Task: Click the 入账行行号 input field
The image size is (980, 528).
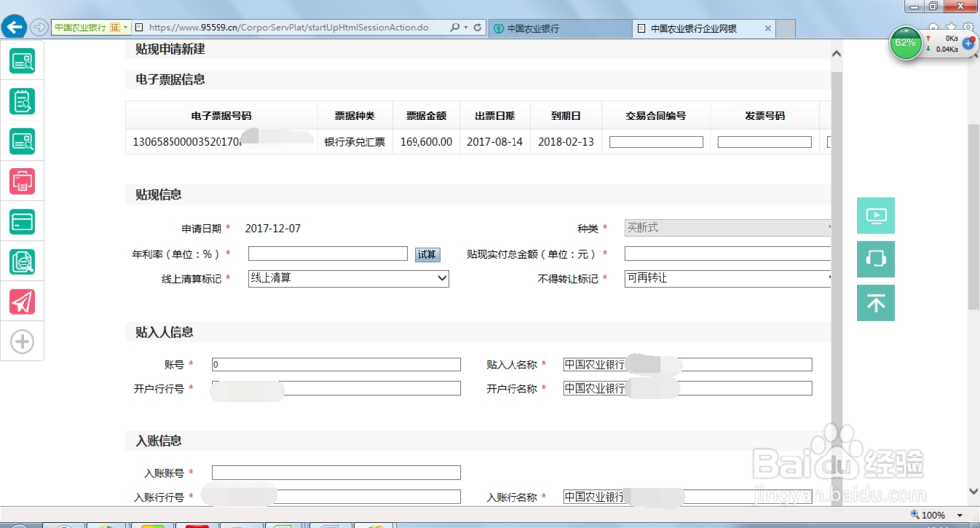Action: (335, 496)
